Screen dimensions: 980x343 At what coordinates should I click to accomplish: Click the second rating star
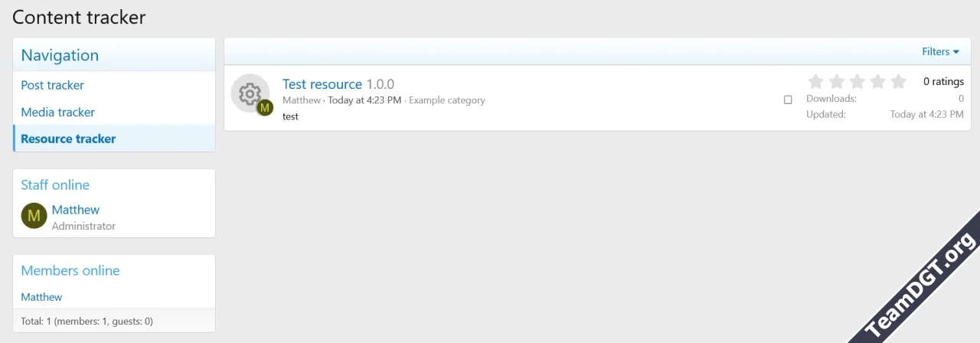[837, 81]
